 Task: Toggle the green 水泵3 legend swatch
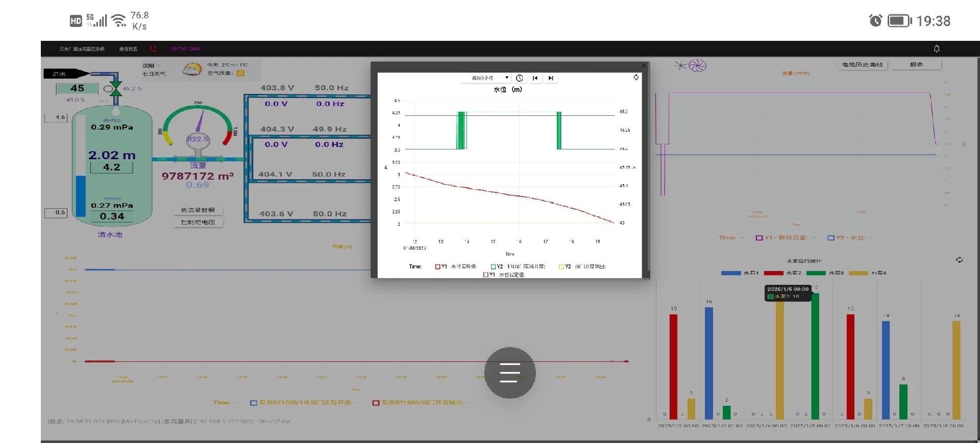coord(816,273)
